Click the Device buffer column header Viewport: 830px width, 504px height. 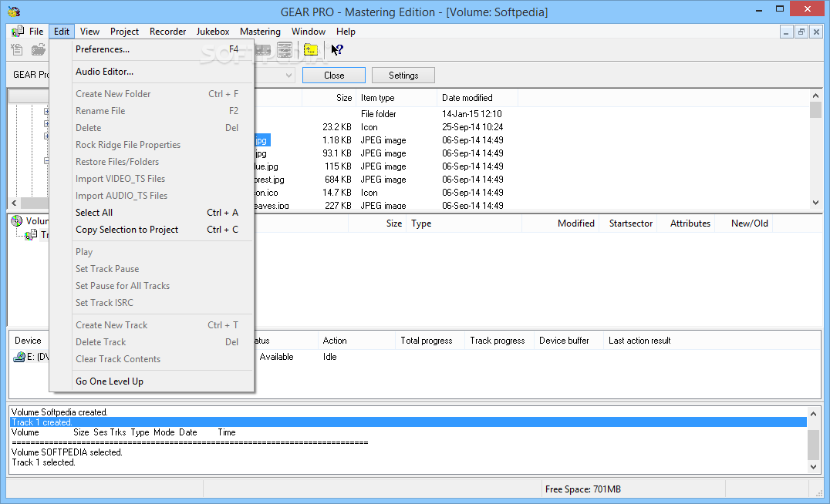[568, 341]
